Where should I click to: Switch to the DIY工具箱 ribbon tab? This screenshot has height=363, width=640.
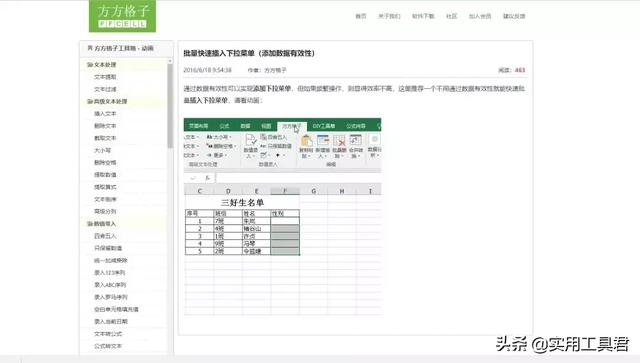(x=324, y=126)
